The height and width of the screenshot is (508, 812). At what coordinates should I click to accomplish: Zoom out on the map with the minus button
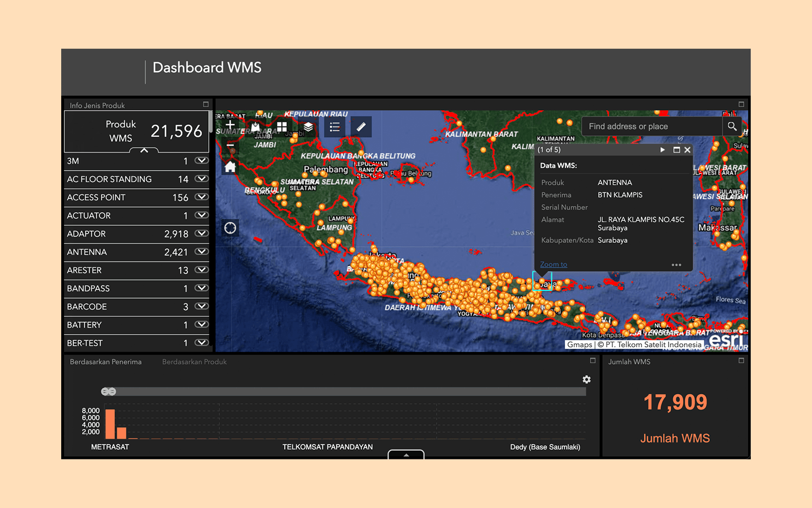230,146
